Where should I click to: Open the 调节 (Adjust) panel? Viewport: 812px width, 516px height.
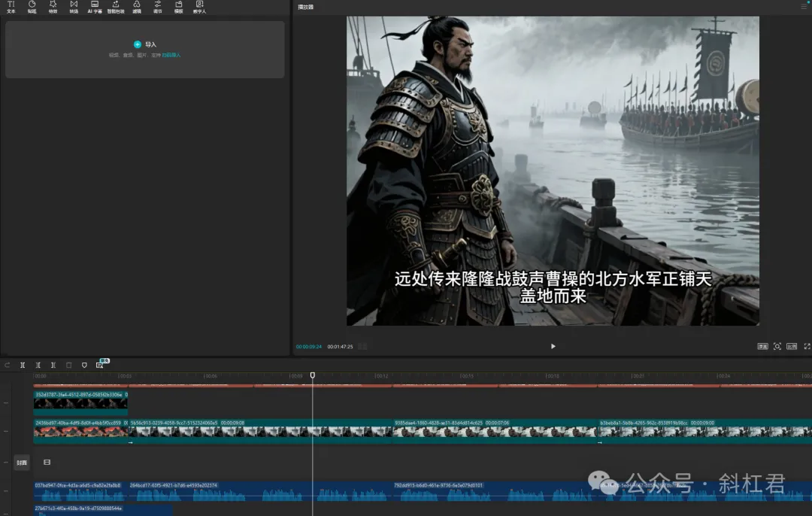(158, 7)
